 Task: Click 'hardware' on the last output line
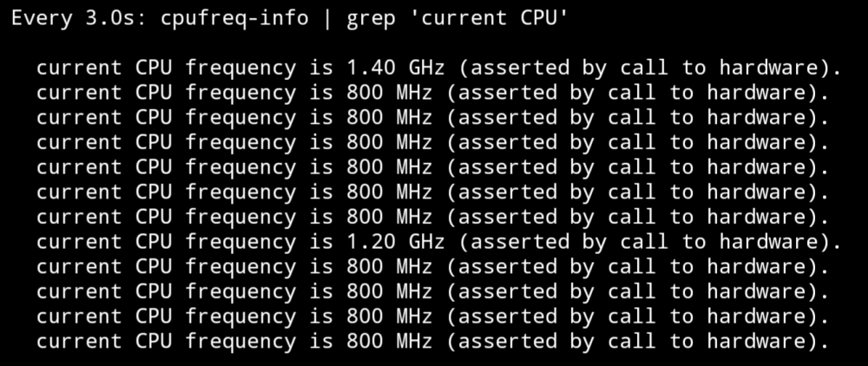(x=756, y=342)
